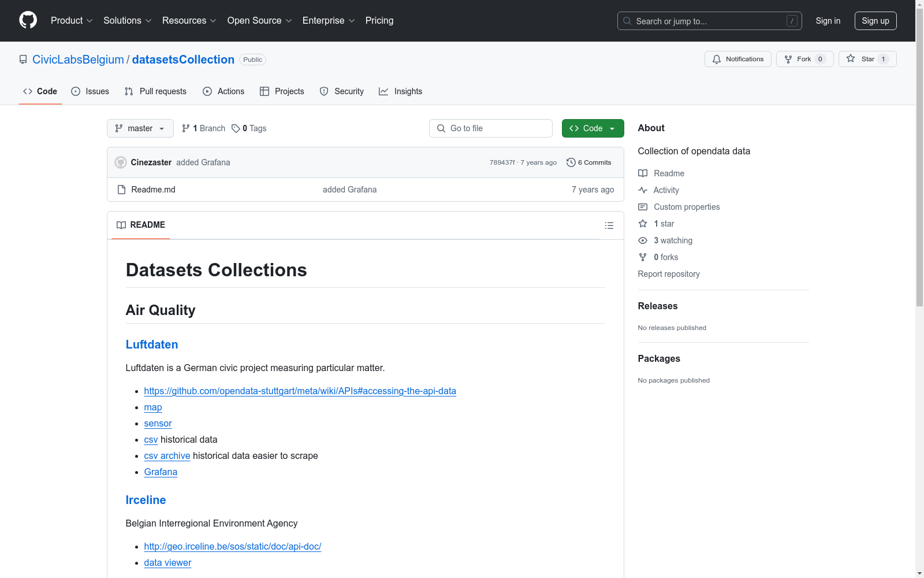Open the Actions tab
924x578 pixels.
pos(223,91)
